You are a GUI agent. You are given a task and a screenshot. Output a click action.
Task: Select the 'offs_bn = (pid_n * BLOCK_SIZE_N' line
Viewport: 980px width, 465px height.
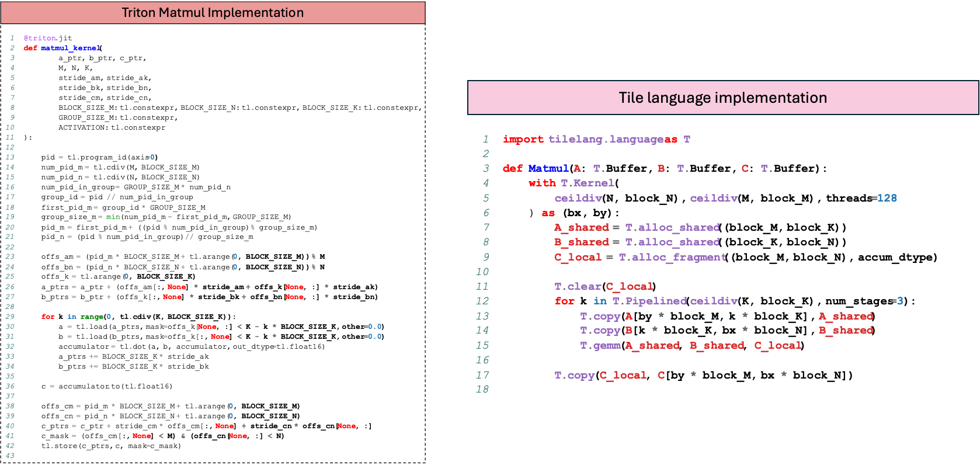click(x=183, y=267)
